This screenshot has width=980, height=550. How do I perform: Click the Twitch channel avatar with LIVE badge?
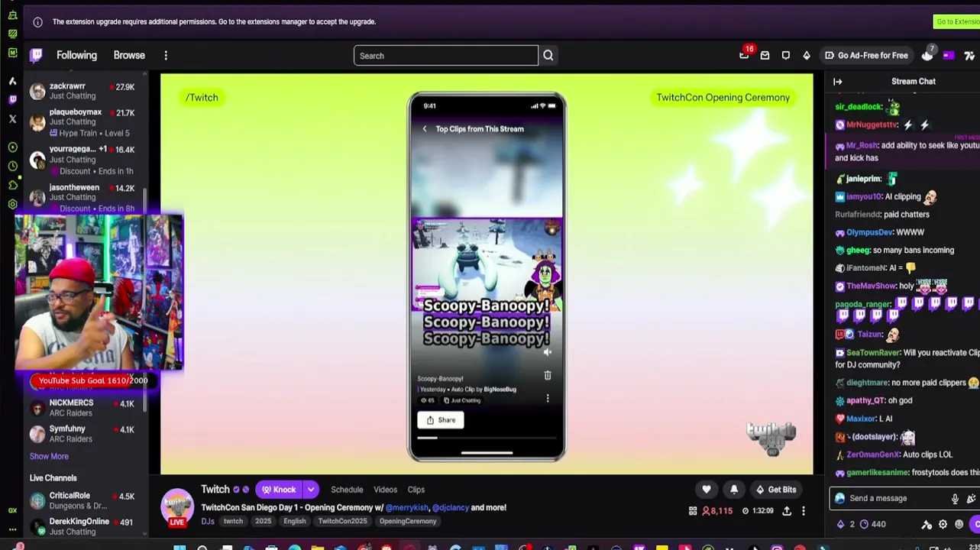pos(177,507)
